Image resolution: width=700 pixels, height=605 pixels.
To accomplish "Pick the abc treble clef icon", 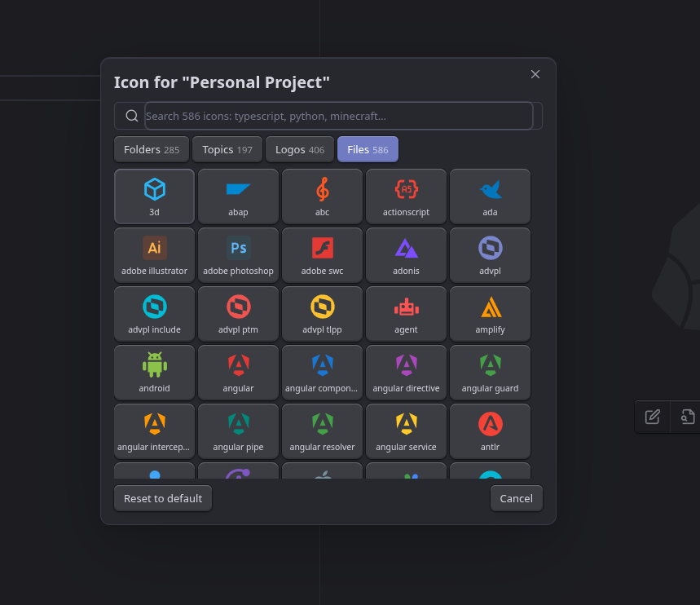I will 323,197.
